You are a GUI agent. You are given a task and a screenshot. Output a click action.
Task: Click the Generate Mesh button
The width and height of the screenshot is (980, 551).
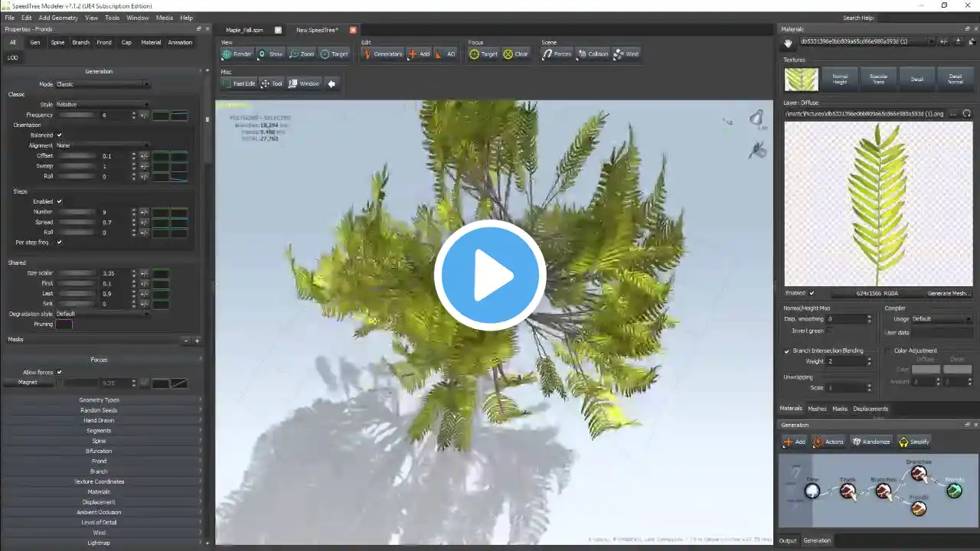(x=949, y=293)
